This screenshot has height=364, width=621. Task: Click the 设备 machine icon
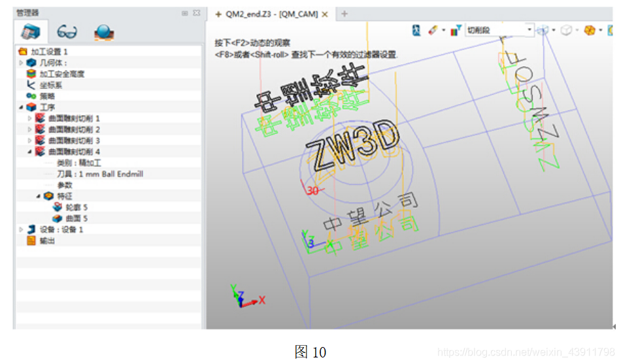[31, 229]
